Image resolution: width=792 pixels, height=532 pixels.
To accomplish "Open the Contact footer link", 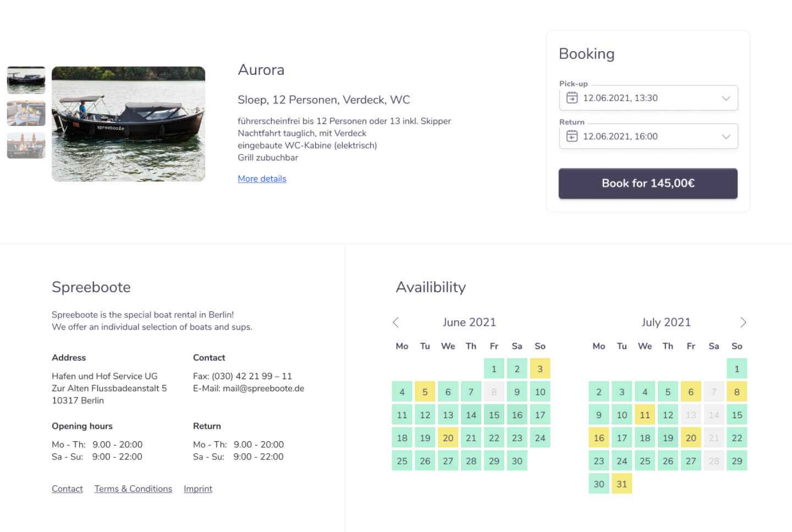I will coord(67,489).
